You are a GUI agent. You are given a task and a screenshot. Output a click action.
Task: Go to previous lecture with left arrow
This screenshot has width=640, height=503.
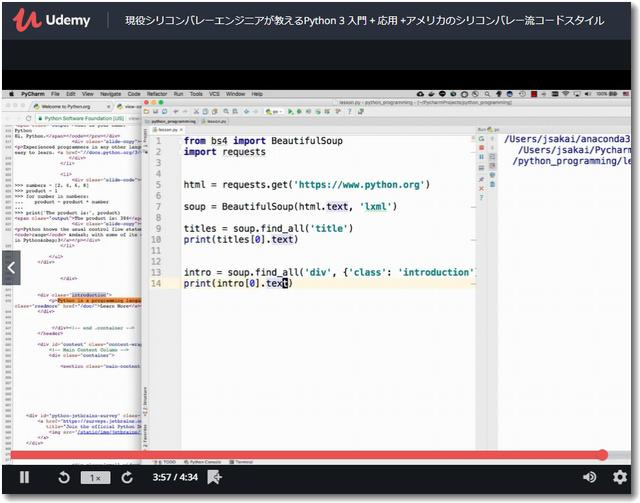coord(10,268)
